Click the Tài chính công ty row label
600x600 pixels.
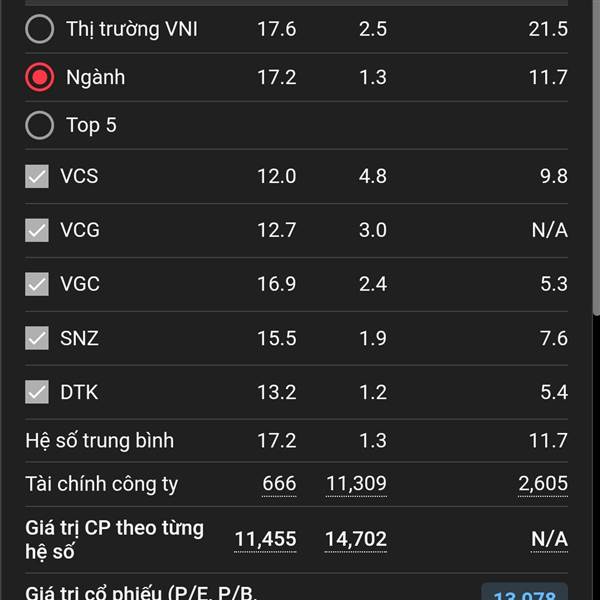(x=101, y=484)
